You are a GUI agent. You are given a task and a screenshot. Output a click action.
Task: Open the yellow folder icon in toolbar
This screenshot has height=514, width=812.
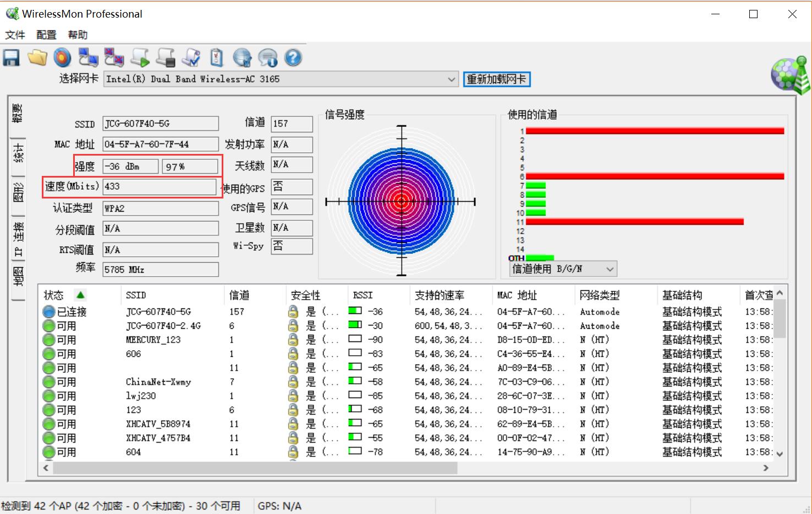[37, 58]
